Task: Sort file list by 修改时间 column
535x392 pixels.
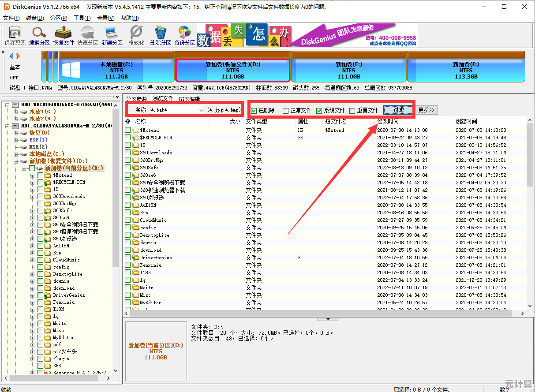Action: tap(388, 121)
